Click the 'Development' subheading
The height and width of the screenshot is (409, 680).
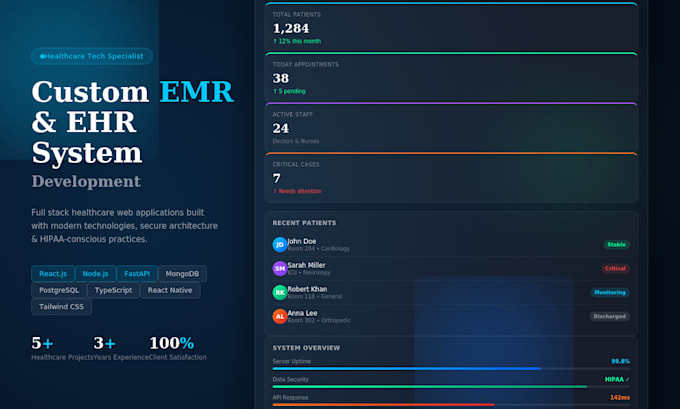86,181
